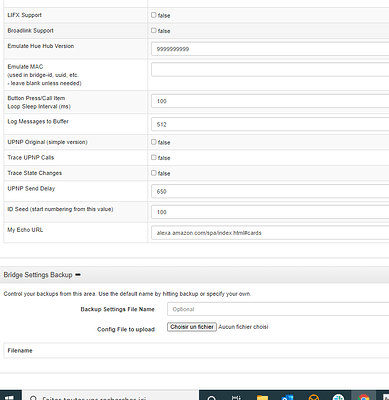This screenshot has width=389, height=400.
Task: Click the Cortana circle icon in the taskbar
Action: (211, 397)
